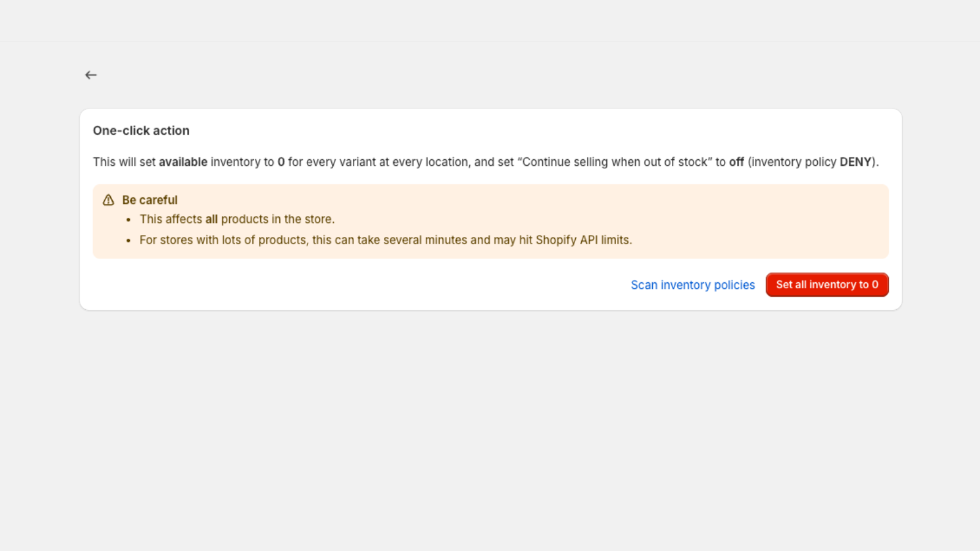Select the One-click action heading

point(141,130)
